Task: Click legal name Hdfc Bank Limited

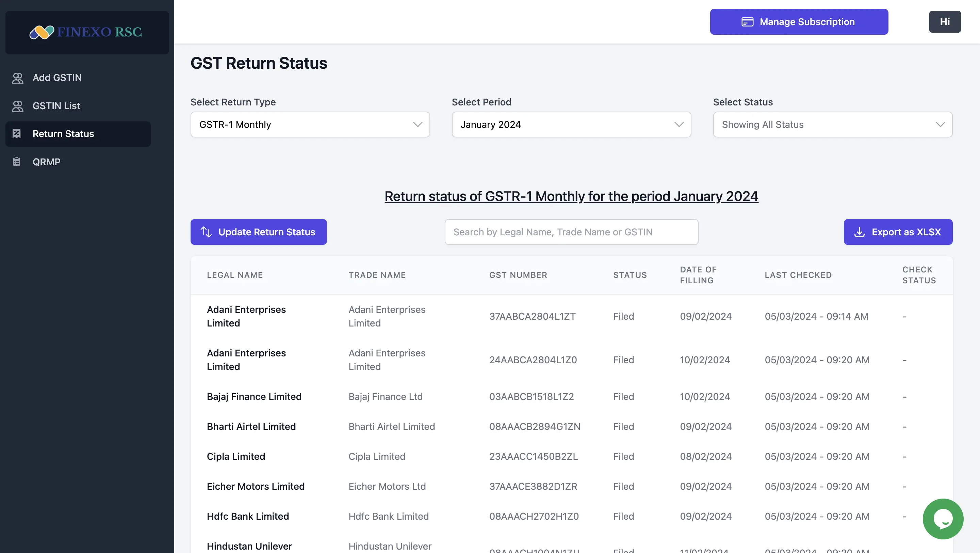Action: 248,517
